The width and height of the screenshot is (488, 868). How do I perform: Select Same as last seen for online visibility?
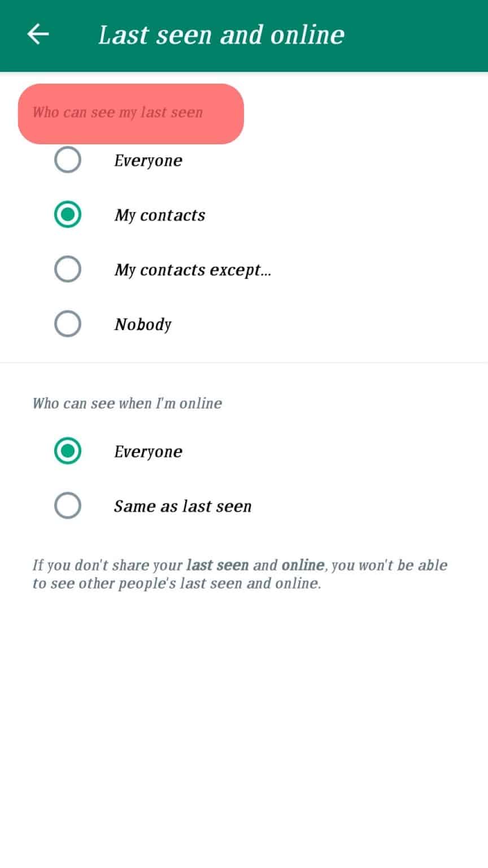[67, 506]
